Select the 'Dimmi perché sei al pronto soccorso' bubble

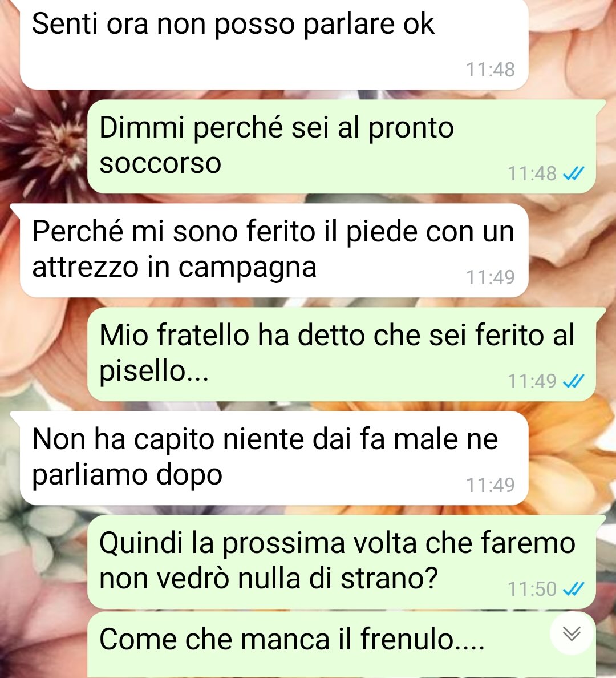pyautogui.click(x=342, y=146)
